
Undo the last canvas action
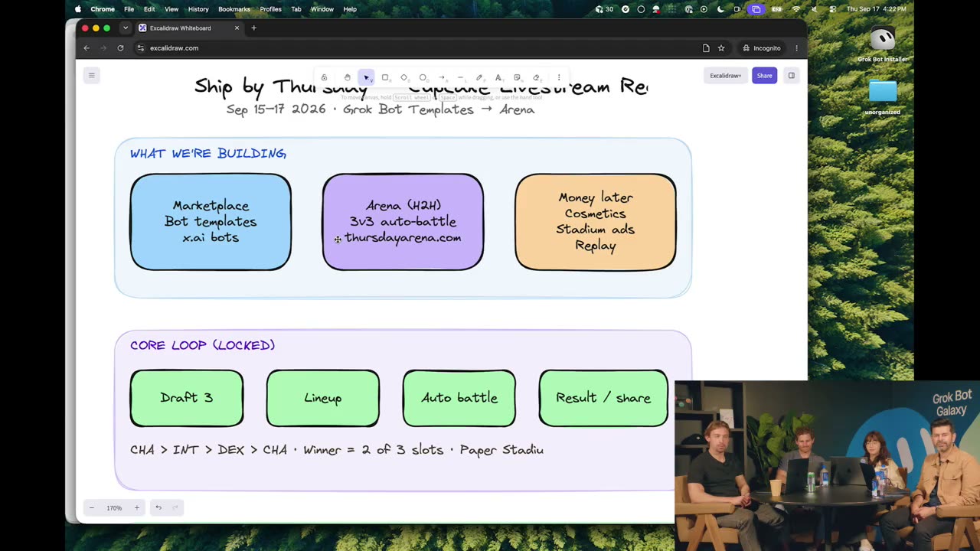tap(158, 507)
